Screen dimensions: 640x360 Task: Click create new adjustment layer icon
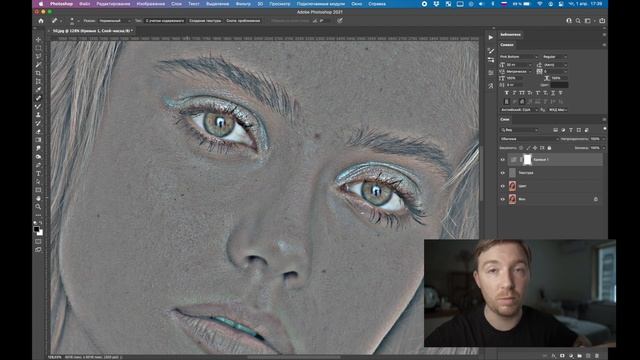571,356
